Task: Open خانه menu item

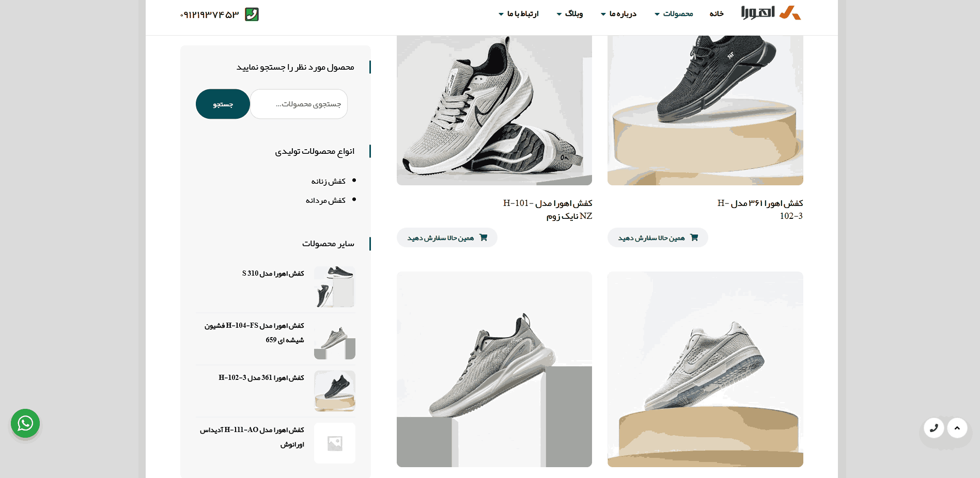Action: (x=717, y=14)
